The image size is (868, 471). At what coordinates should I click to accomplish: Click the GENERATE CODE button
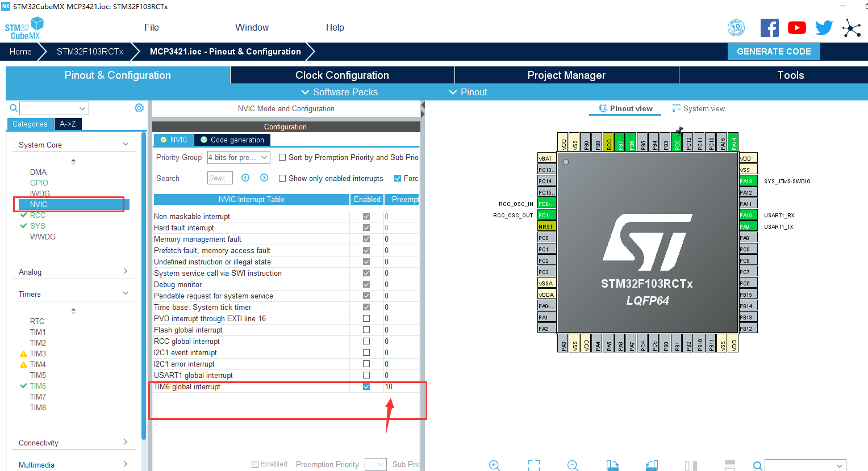774,51
